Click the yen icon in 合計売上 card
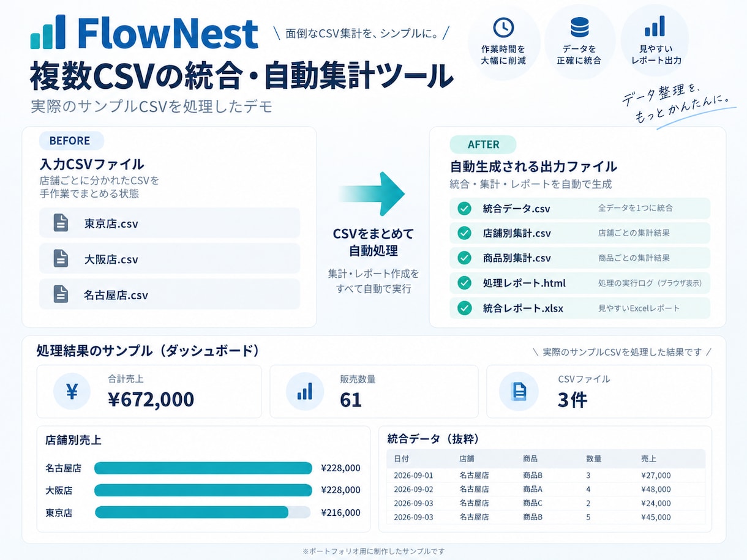747x560 pixels. coord(72,391)
